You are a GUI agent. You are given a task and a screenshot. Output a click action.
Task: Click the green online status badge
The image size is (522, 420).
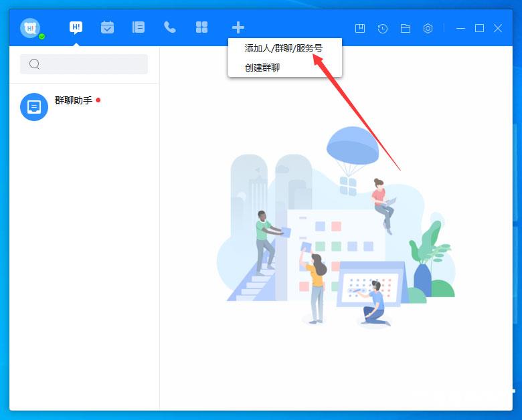[42, 36]
